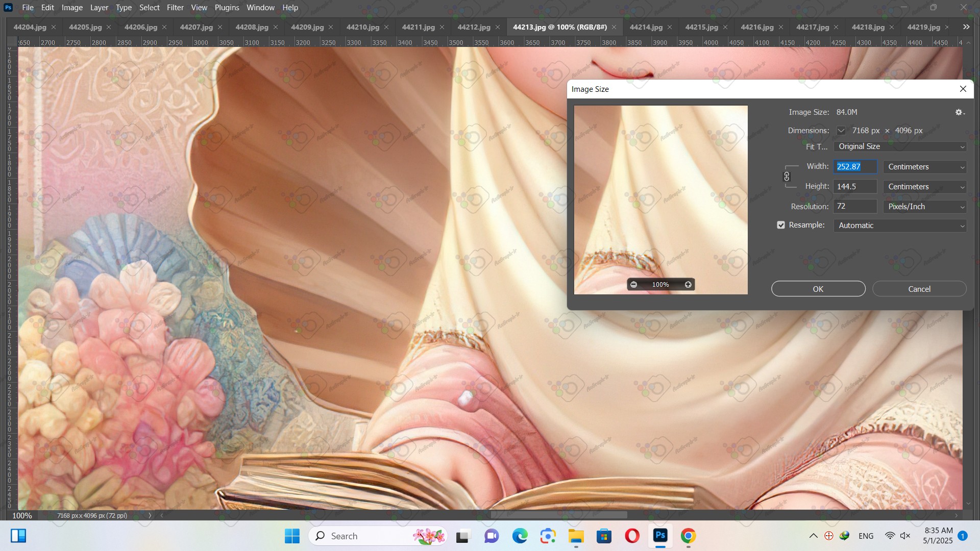Expand the status bar info arrow
The image size is (980, 551).
tap(150, 516)
